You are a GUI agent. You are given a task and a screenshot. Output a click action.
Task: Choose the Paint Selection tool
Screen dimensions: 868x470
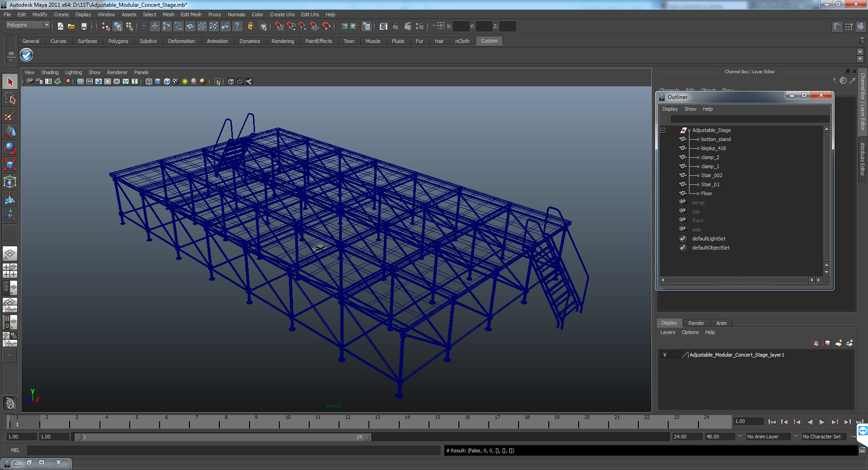pos(10,115)
